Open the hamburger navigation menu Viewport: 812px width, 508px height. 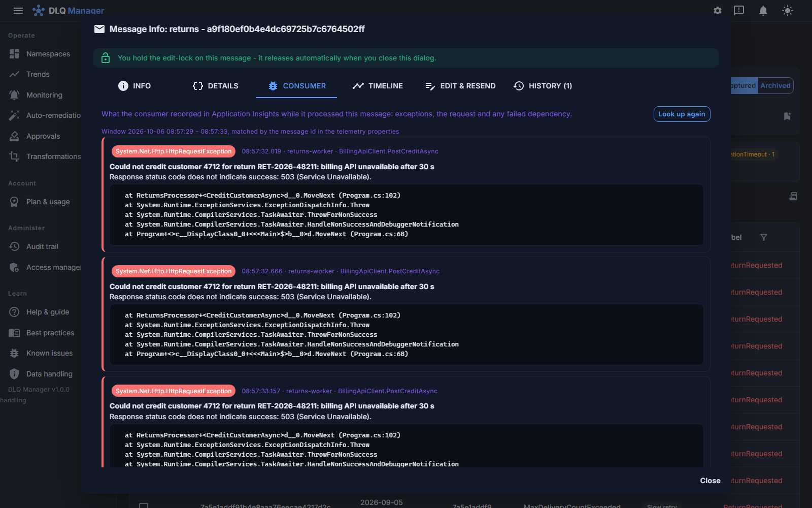[x=18, y=11]
